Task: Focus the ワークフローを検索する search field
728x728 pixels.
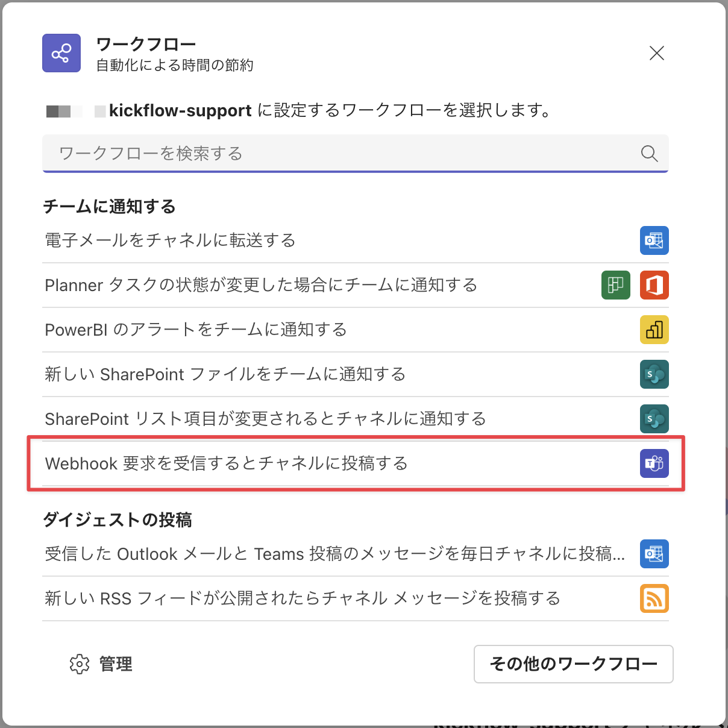Action: 356,154
